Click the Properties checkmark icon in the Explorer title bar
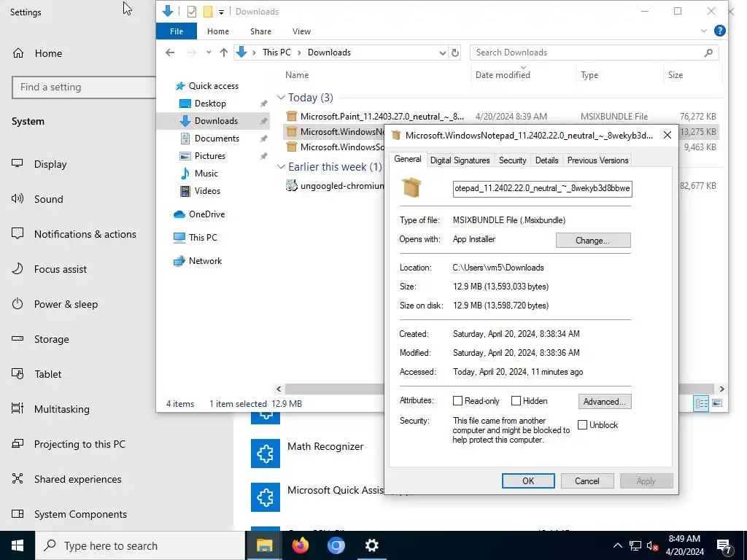Screen dimensions: 747x560 (x=192, y=12)
